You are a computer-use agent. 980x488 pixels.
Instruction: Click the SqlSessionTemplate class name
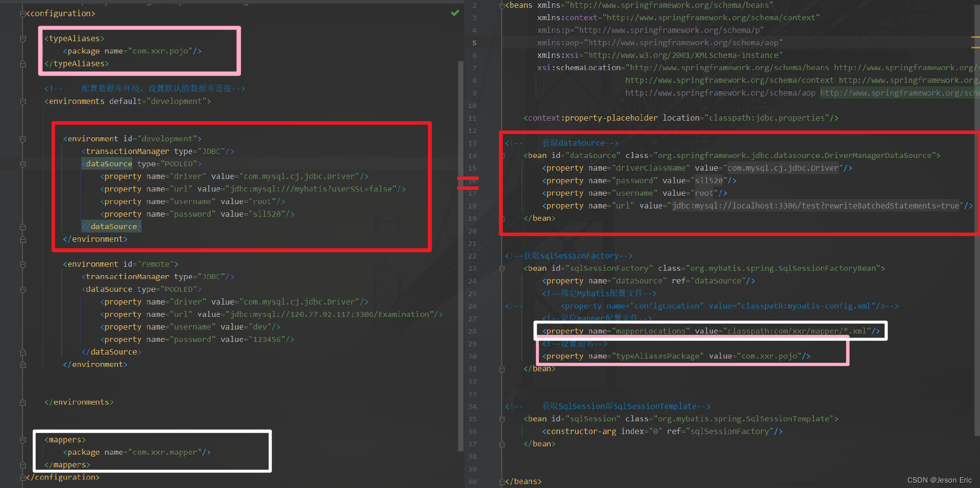click(x=744, y=419)
